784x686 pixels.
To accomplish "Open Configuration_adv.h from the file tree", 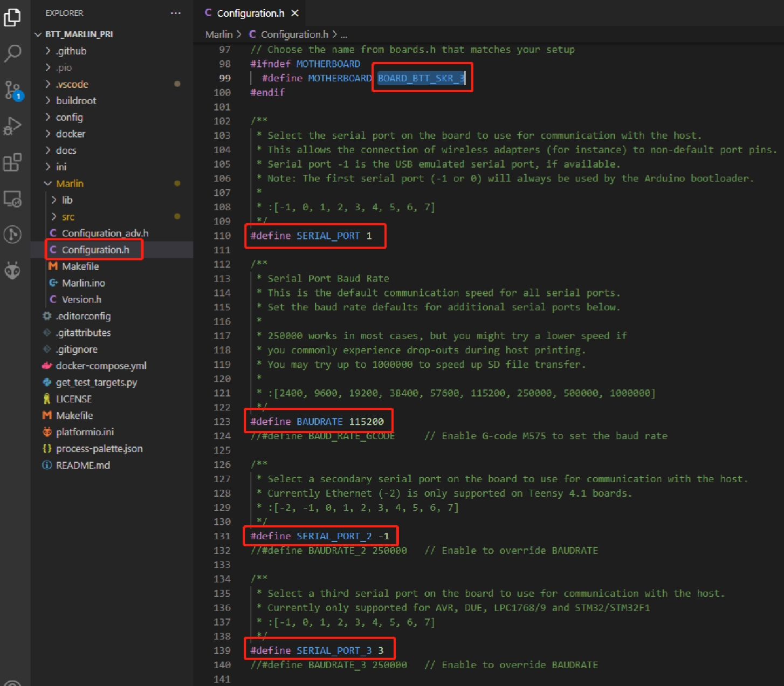I will 105,233.
